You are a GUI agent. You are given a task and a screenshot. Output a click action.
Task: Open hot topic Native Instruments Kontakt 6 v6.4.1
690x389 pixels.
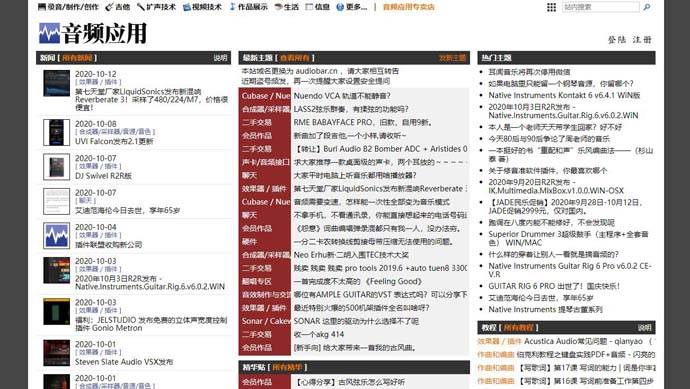click(x=564, y=95)
